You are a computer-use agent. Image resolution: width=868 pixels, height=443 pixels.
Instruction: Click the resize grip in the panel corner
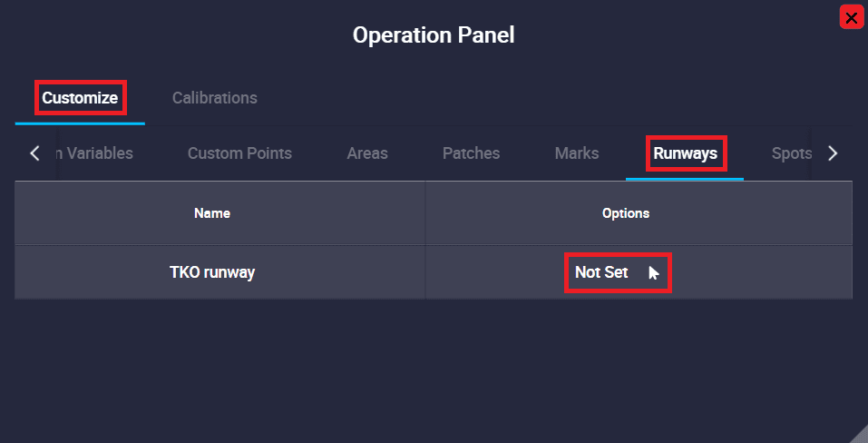[x=858, y=434]
